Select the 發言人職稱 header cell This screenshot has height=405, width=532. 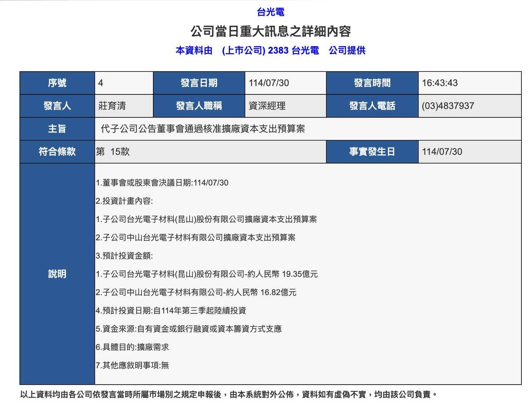(199, 106)
